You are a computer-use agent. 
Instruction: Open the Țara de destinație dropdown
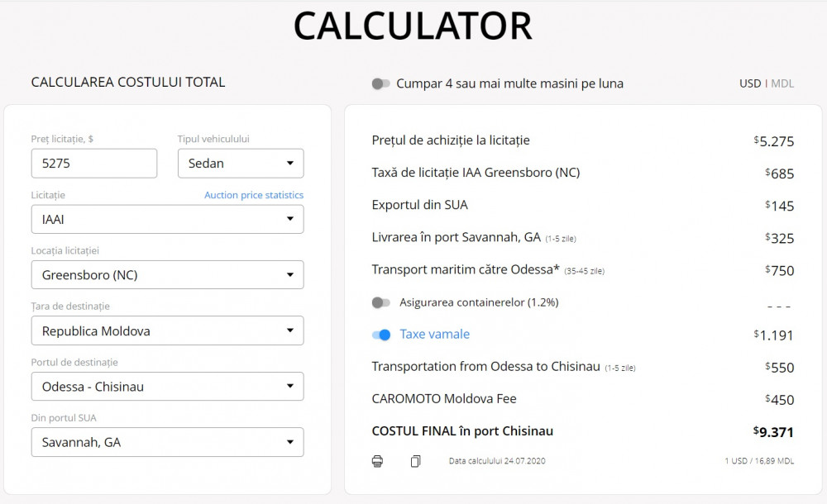tap(167, 331)
